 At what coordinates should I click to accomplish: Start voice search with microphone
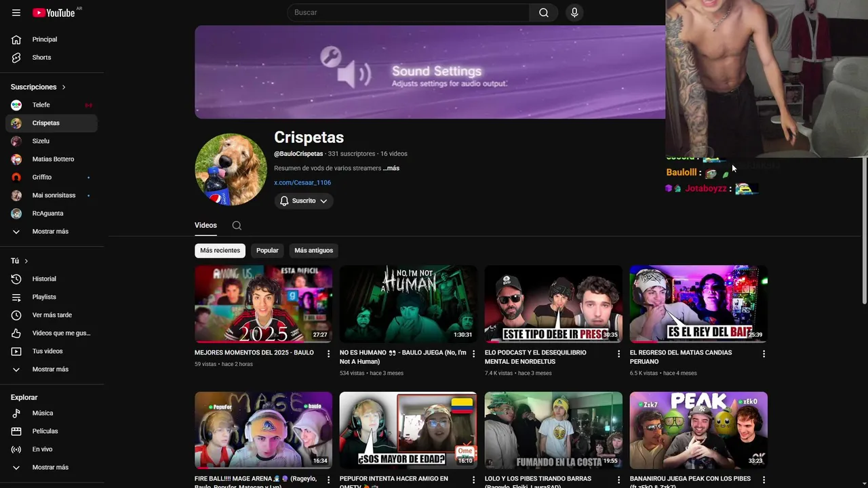[574, 13]
